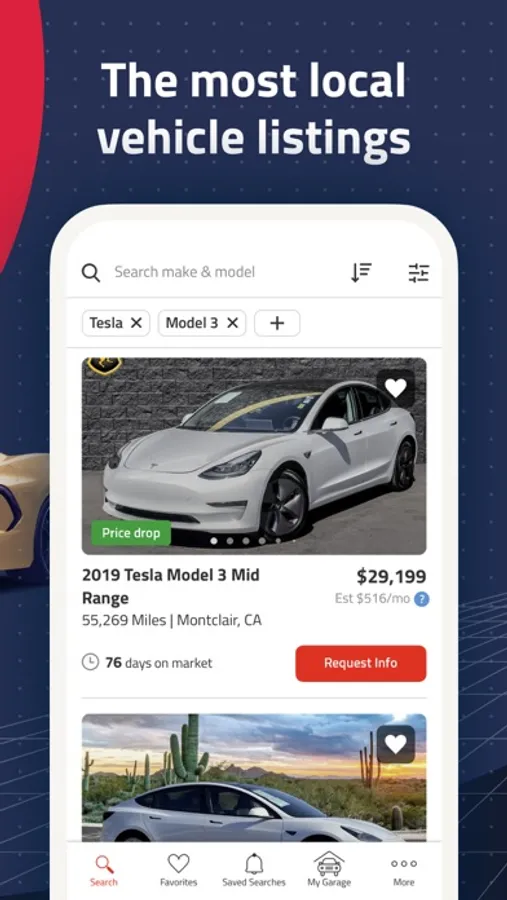The image size is (507, 900).
Task: Open the More menu tab
Action: (x=404, y=871)
